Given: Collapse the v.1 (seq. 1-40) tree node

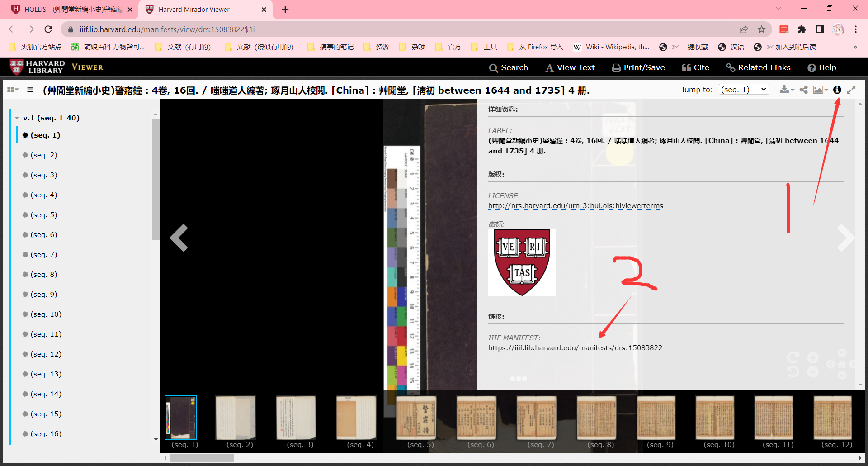Looking at the screenshot, I should point(17,118).
